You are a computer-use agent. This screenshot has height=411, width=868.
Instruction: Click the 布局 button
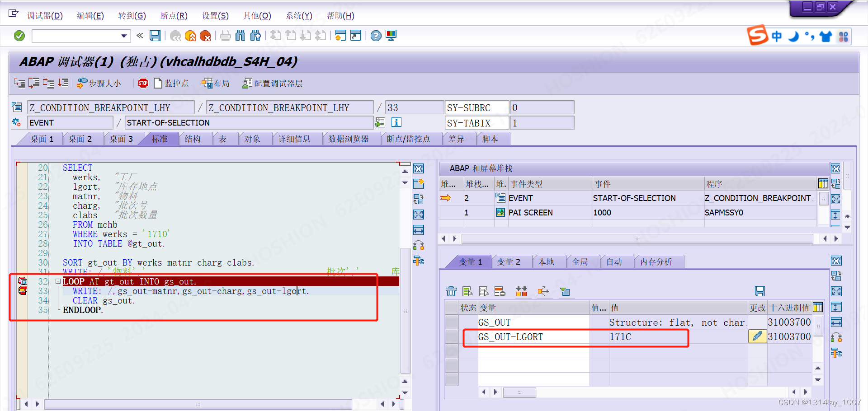[x=216, y=83]
